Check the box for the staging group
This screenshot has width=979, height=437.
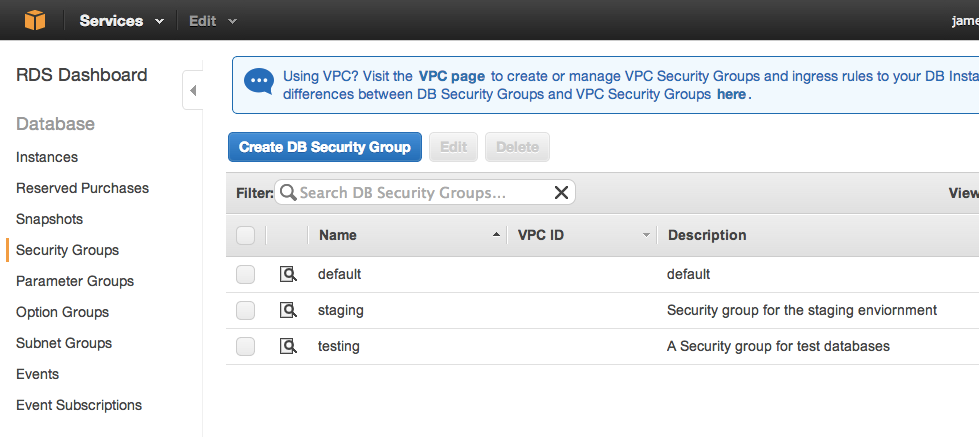tap(245, 310)
